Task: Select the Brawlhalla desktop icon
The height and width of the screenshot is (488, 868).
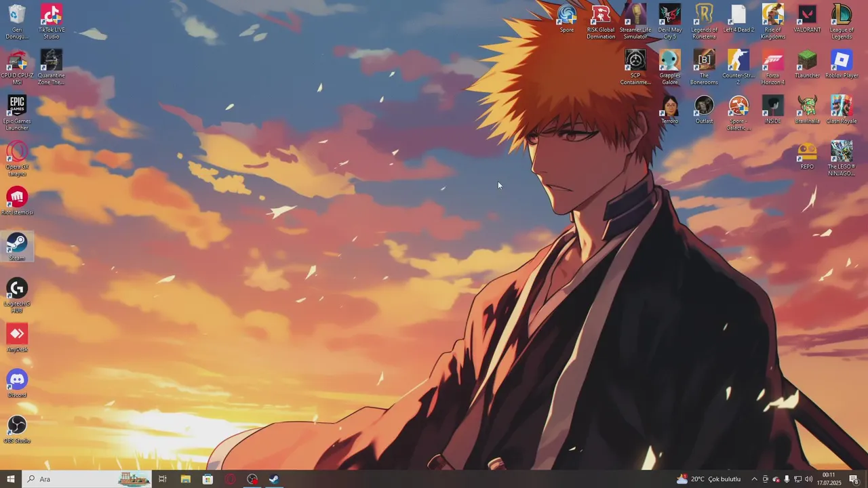Action: pyautogui.click(x=807, y=109)
